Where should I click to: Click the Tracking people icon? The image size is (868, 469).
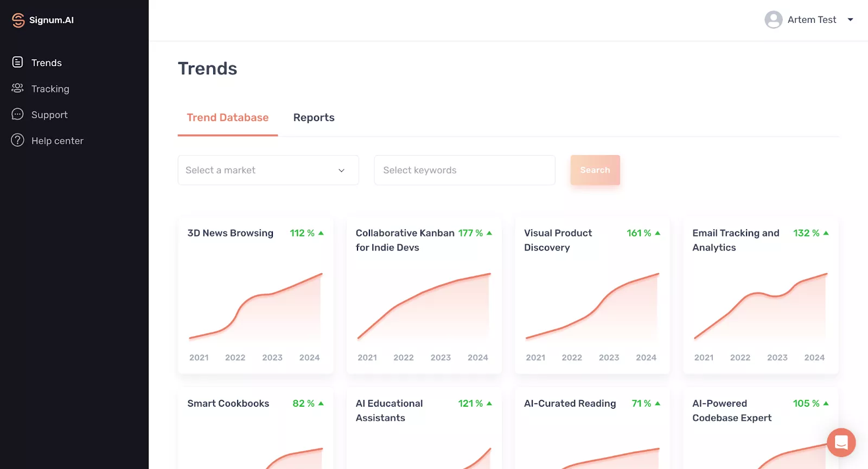tap(17, 88)
